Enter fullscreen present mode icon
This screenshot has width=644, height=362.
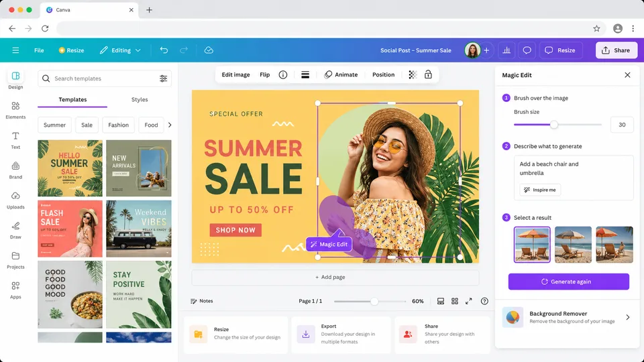(469, 301)
